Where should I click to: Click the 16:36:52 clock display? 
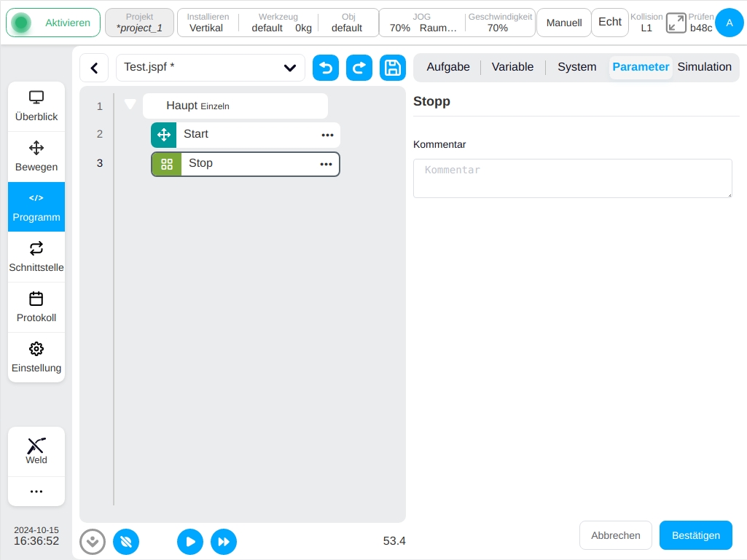(36, 541)
